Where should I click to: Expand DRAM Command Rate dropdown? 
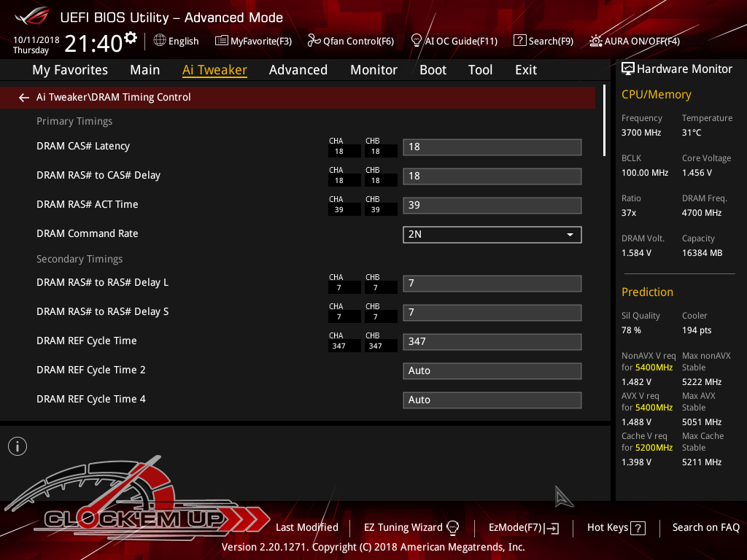click(x=492, y=234)
